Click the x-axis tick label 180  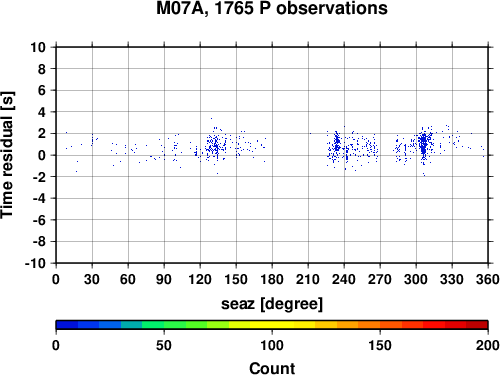[x=272, y=279]
